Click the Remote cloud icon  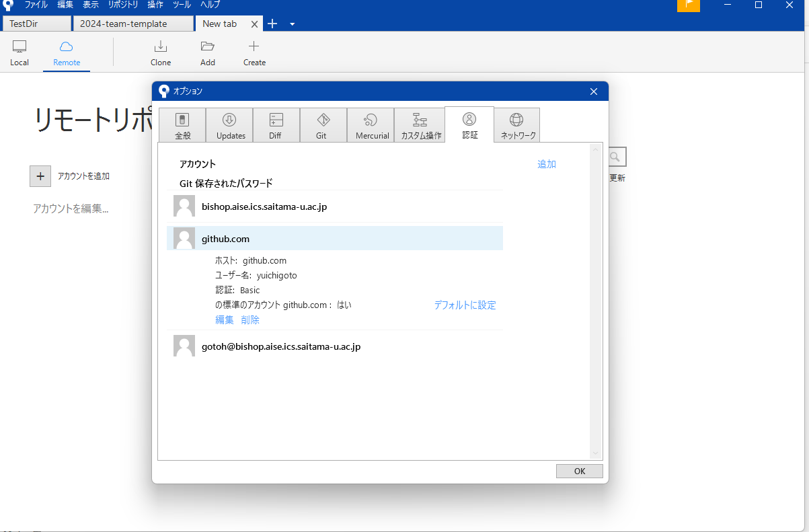click(67, 46)
